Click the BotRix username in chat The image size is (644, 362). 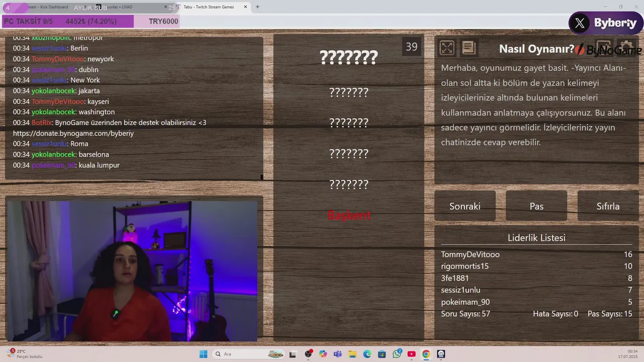[x=42, y=123]
